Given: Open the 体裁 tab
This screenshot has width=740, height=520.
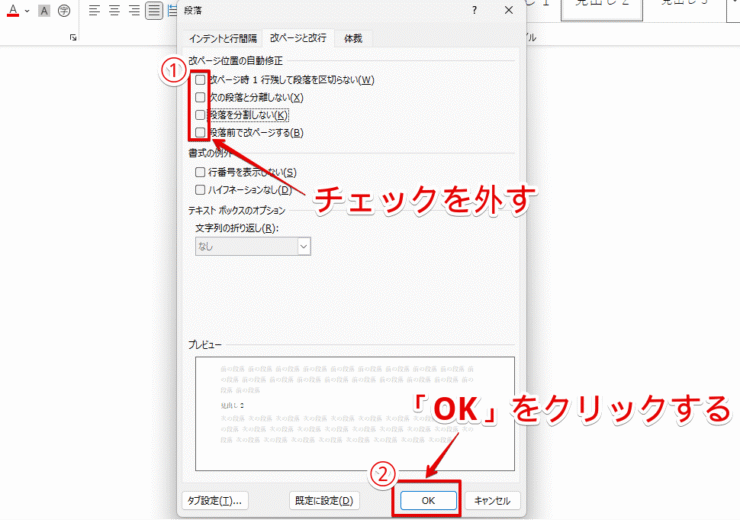Looking at the screenshot, I should click(353, 38).
